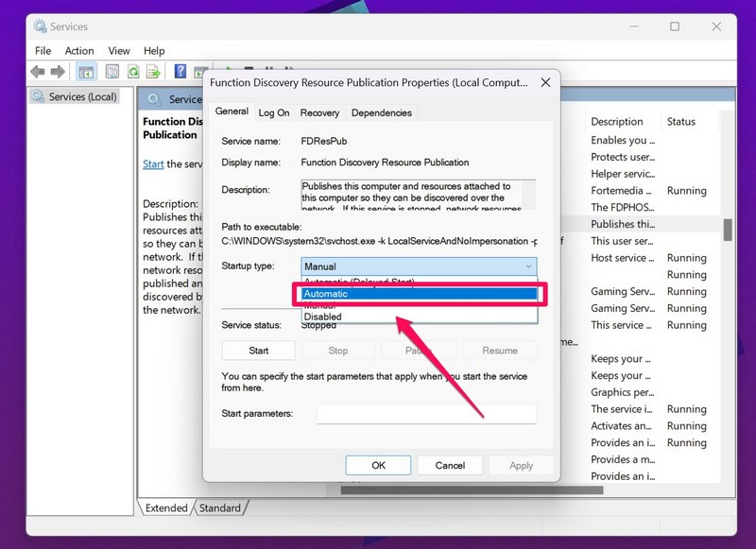The image size is (756, 549).
Task: Click the Start link in the Extended pane
Action: coord(153,163)
